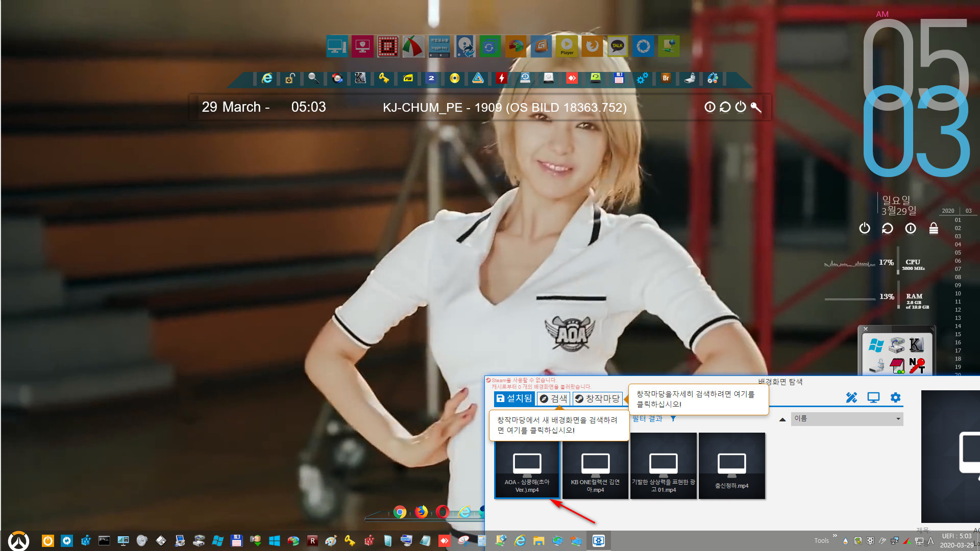The width and height of the screenshot is (980, 551).
Task: Switch to the 검색 (Discover) tab
Action: coord(553,398)
